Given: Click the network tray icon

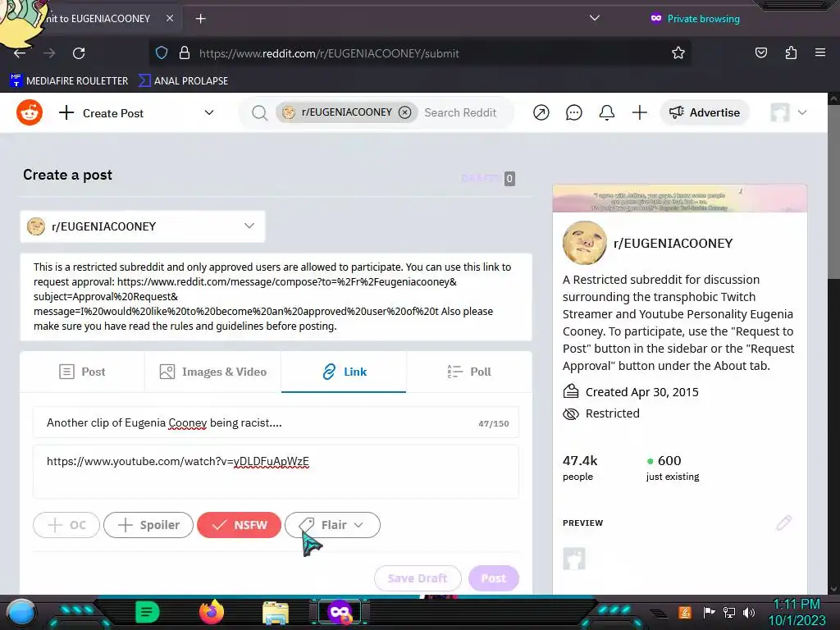Looking at the screenshot, I should point(728,612).
